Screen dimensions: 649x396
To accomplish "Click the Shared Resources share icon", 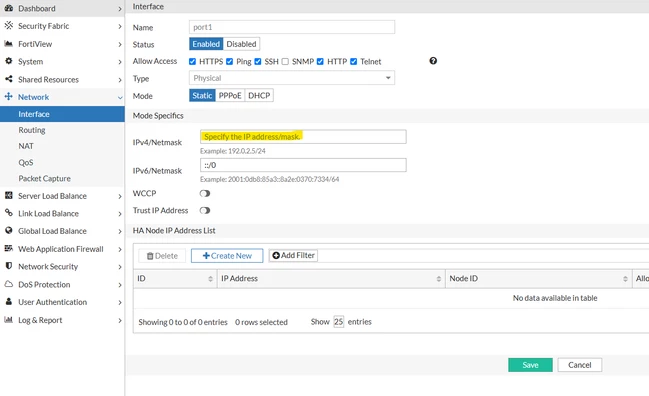I will 8,79.
